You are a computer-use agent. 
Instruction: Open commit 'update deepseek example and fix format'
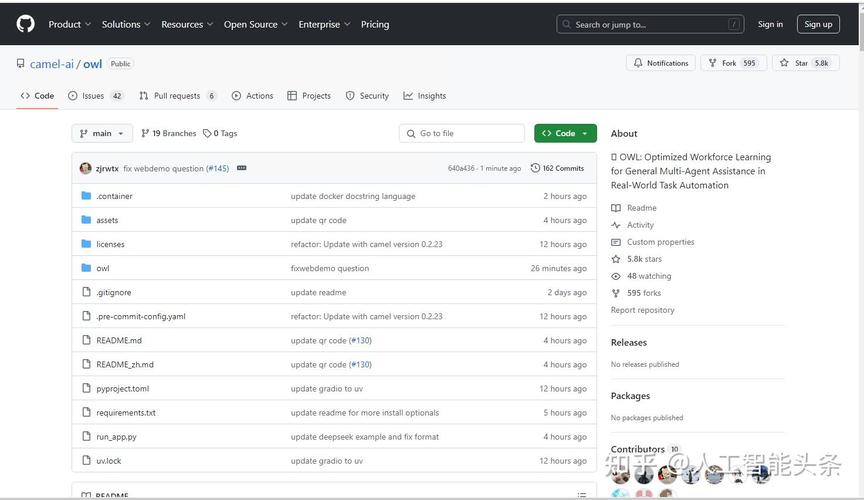coord(365,437)
